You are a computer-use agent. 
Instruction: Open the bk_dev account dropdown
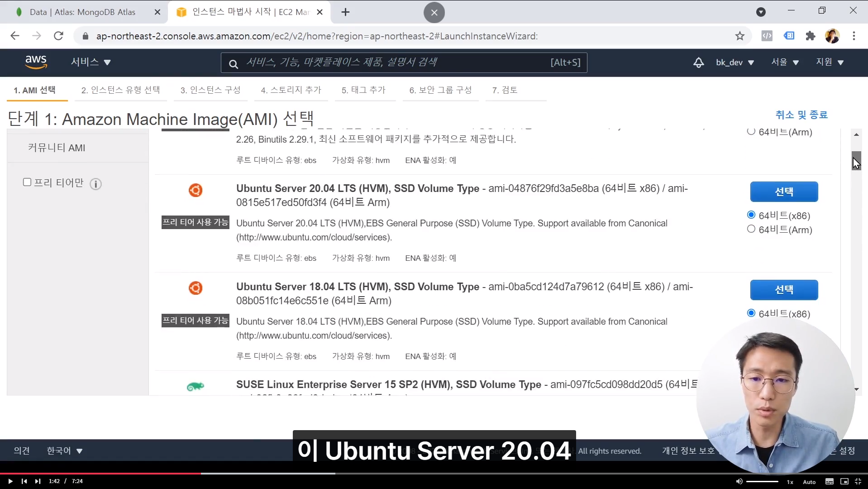[x=735, y=62]
